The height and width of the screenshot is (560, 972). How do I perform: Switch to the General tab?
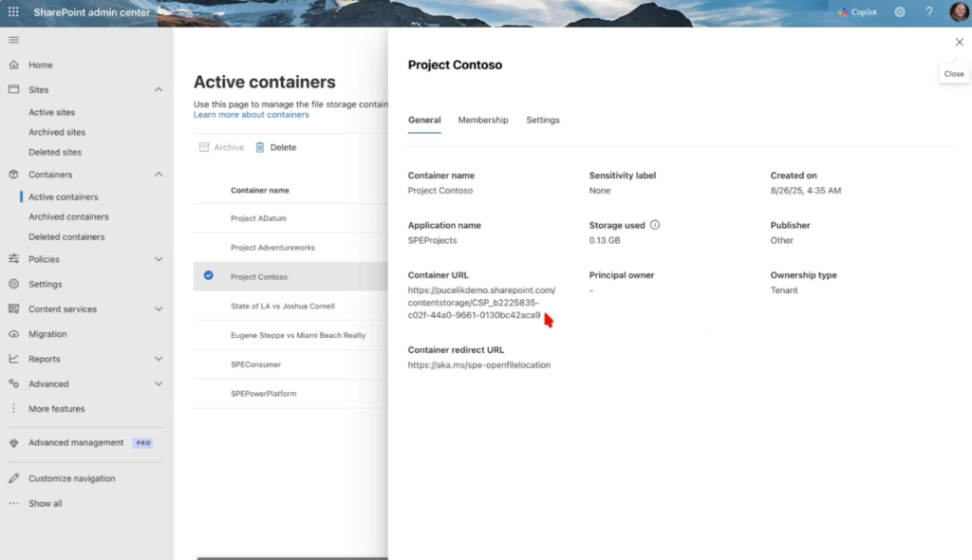tap(424, 120)
